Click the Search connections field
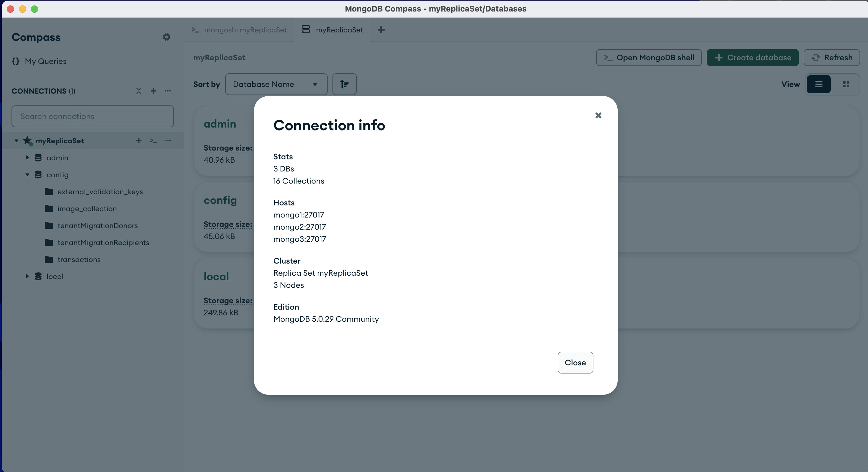 (x=92, y=117)
